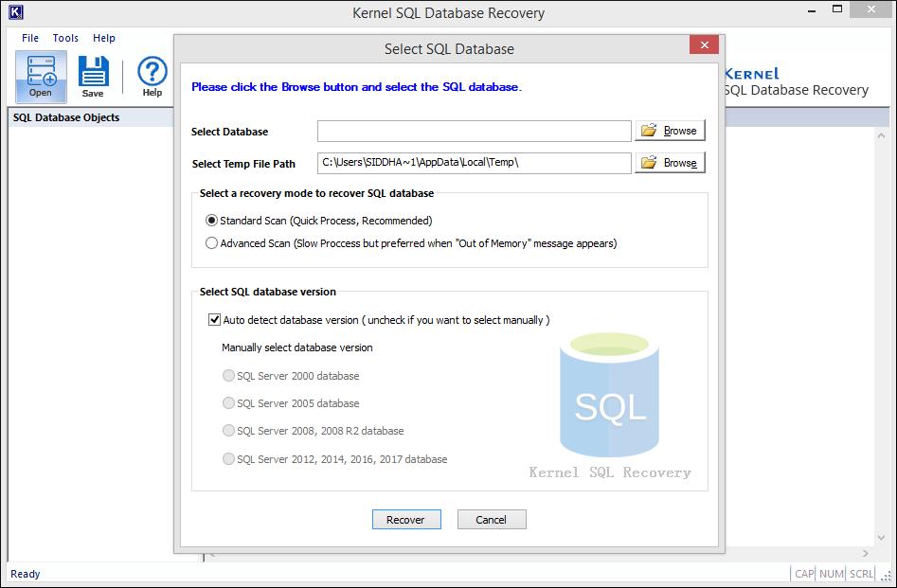
Task: Browse for the SQL database file
Action: [670, 131]
